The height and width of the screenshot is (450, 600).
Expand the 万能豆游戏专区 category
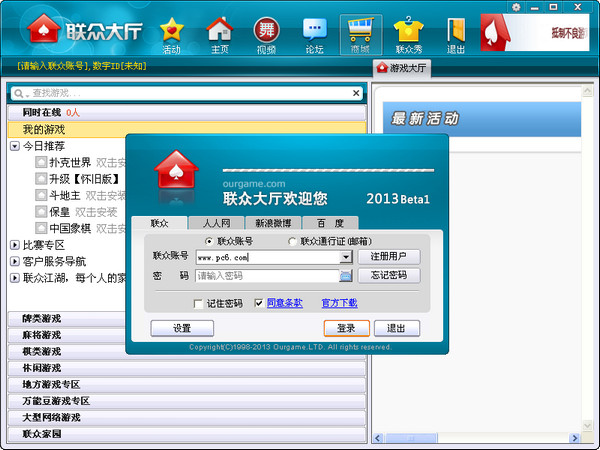187,401
